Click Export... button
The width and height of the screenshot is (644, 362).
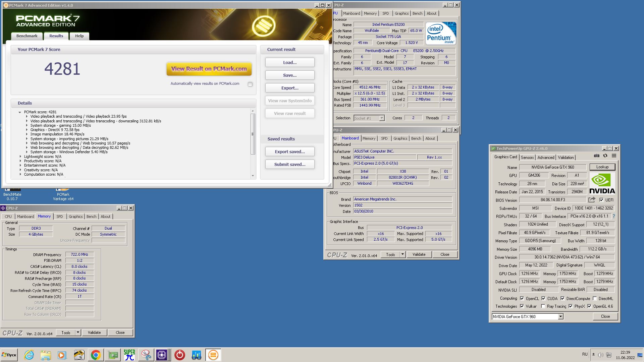tap(290, 88)
